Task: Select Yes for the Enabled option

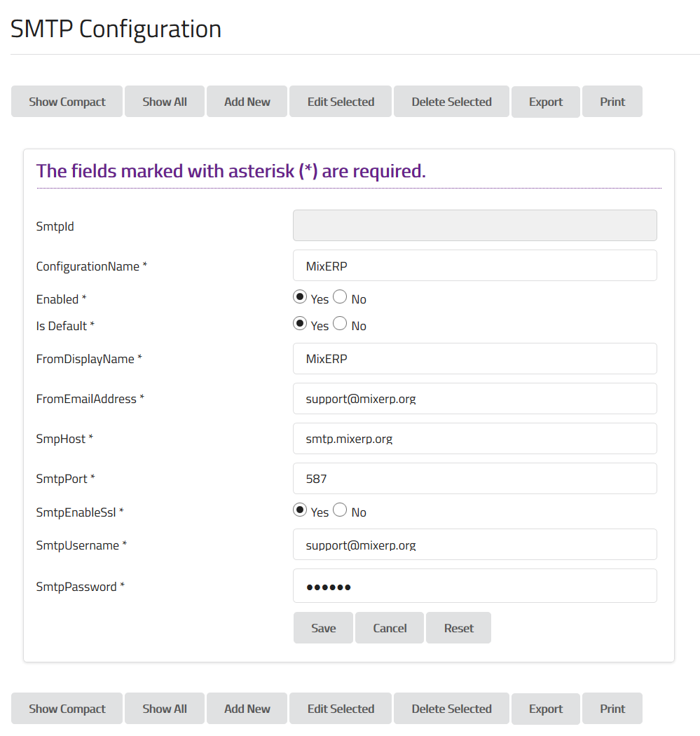Action: pyautogui.click(x=300, y=297)
